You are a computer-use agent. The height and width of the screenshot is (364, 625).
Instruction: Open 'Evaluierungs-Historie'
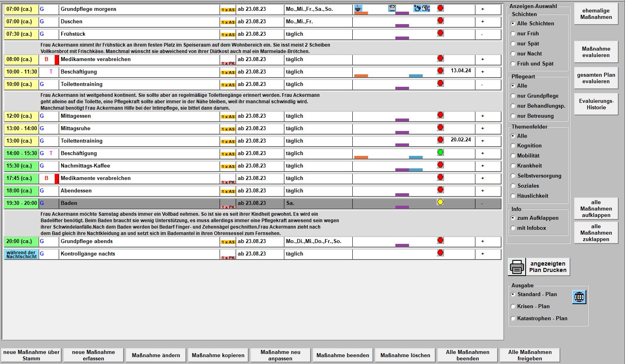click(x=596, y=104)
